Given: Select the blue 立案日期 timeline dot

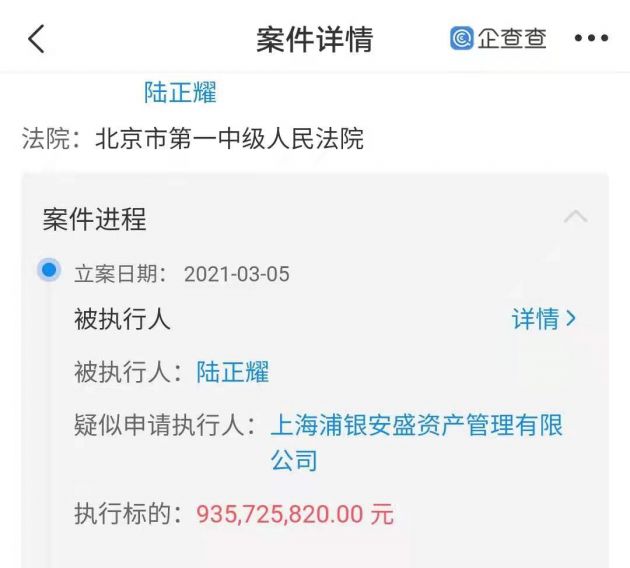Looking at the screenshot, I should (x=49, y=270).
